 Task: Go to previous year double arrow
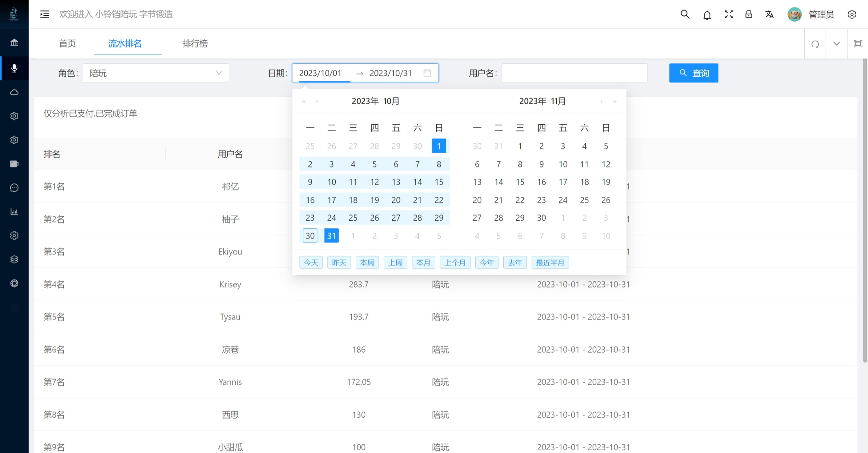(304, 101)
